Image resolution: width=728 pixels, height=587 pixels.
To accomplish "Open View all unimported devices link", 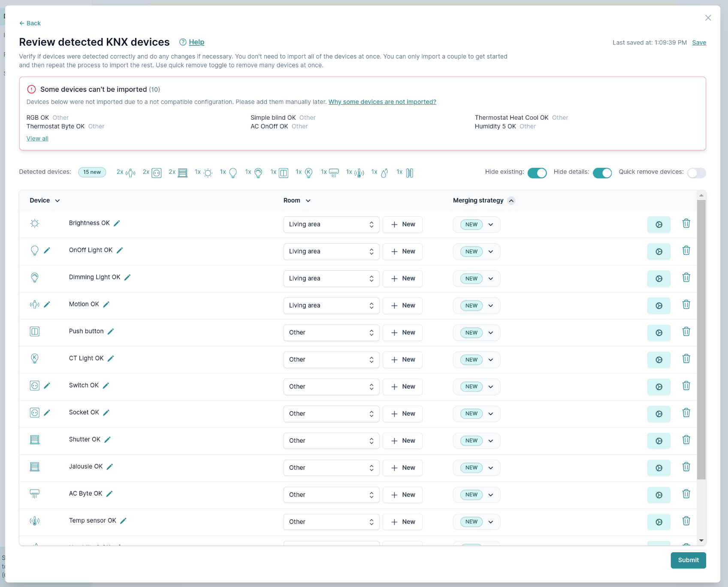I will tap(37, 139).
